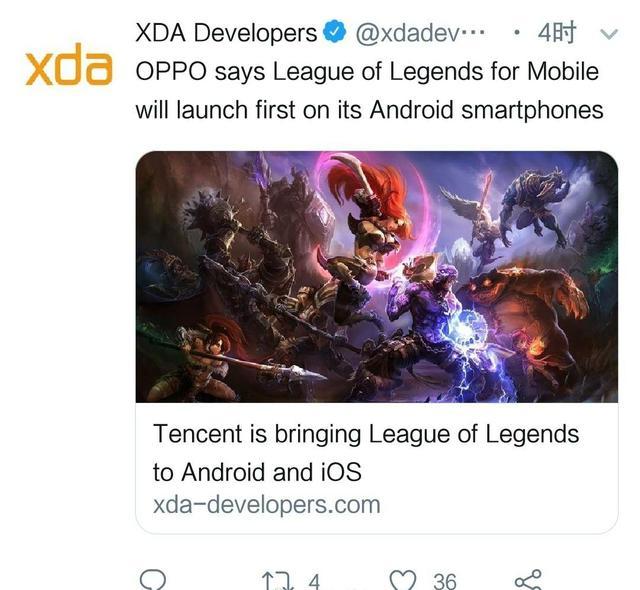Like the tweet with heart icon
The height and width of the screenshot is (590, 640).
click(x=403, y=580)
